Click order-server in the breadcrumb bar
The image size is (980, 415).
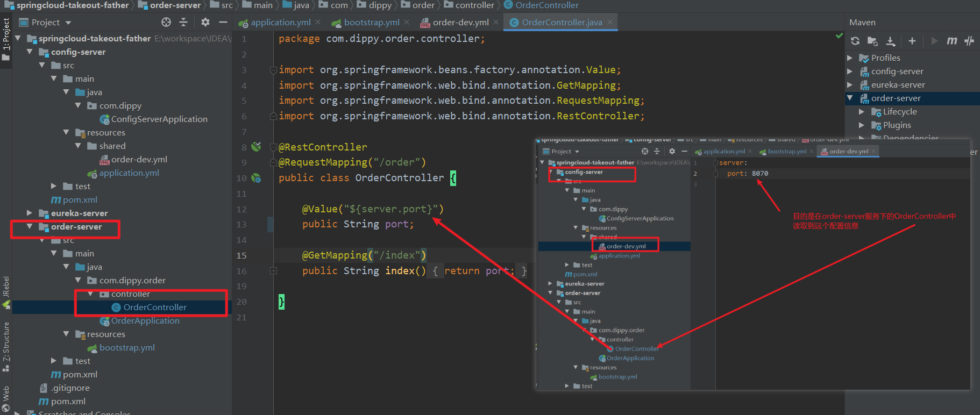pyautogui.click(x=175, y=5)
